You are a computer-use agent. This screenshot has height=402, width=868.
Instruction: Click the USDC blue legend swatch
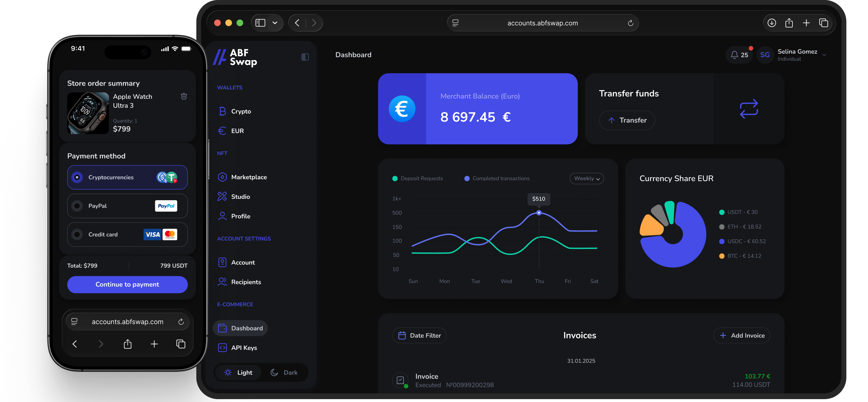pos(721,241)
